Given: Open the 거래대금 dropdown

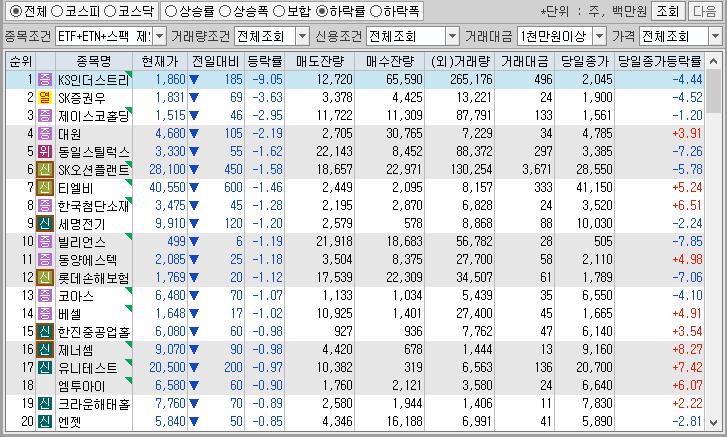Looking at the screenshot, I should (599, 36).
